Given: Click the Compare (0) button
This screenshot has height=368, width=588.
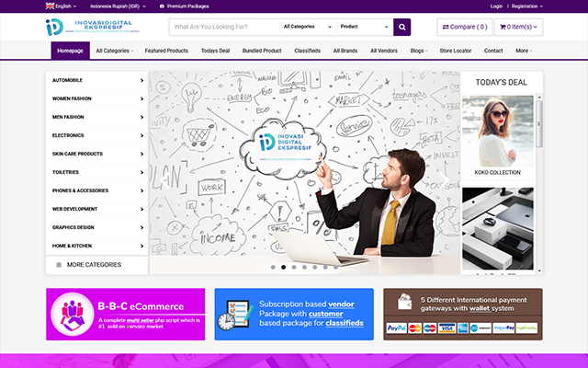Looking at the screenshot, I should tap(465, 27).
